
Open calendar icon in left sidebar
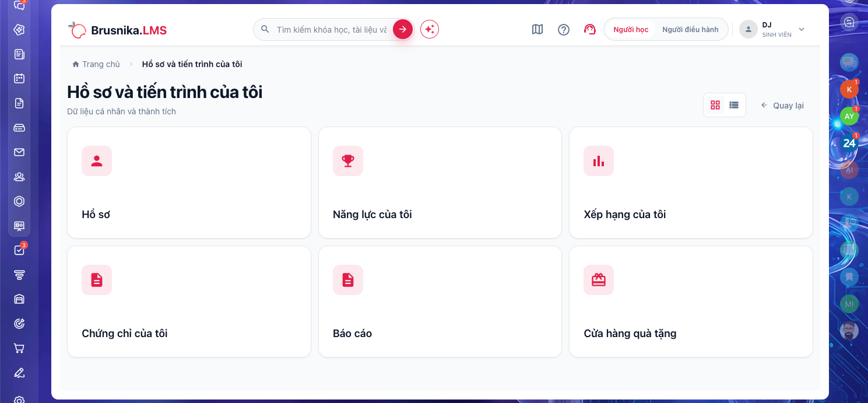(x=19, y=78)
